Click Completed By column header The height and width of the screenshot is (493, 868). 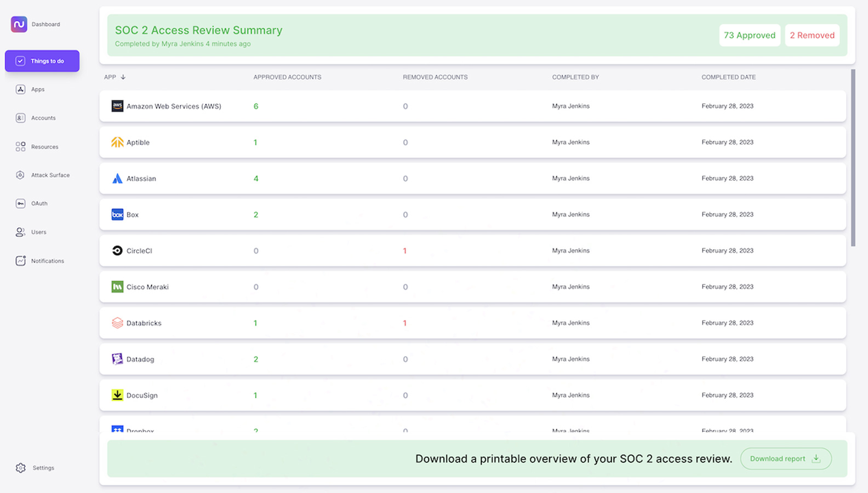575,77
